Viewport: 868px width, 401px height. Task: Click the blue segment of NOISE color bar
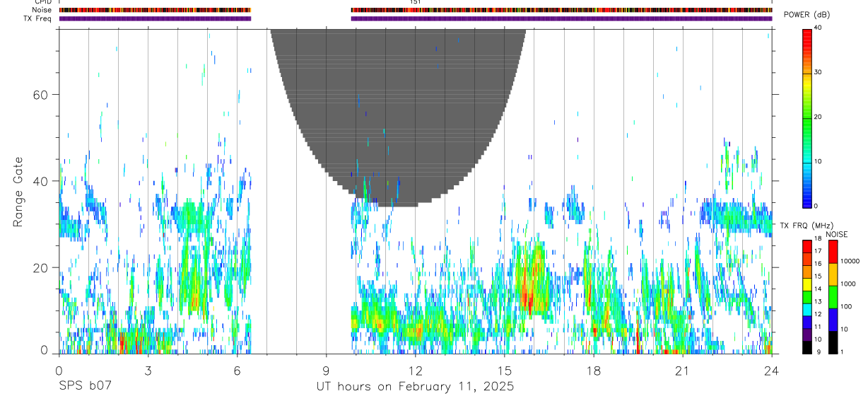click(832, 320)
